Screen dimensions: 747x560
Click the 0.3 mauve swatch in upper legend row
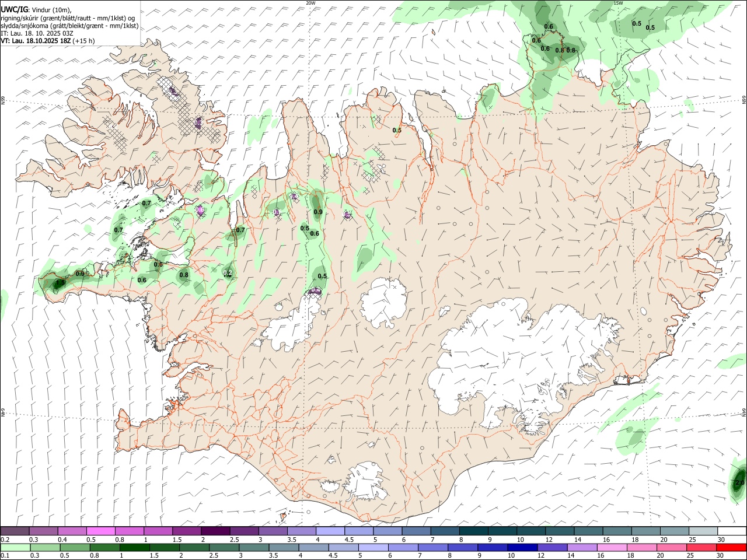pos(43,531)
